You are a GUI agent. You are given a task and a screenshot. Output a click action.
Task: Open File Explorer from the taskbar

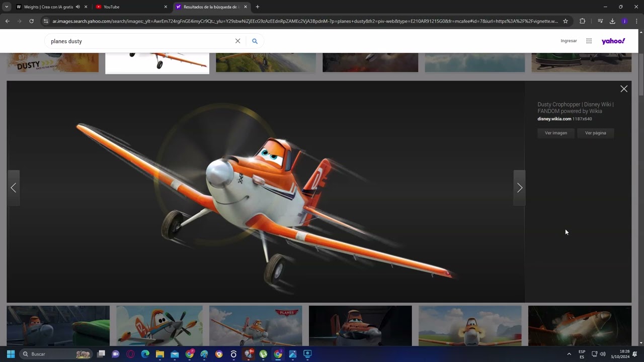160,354
